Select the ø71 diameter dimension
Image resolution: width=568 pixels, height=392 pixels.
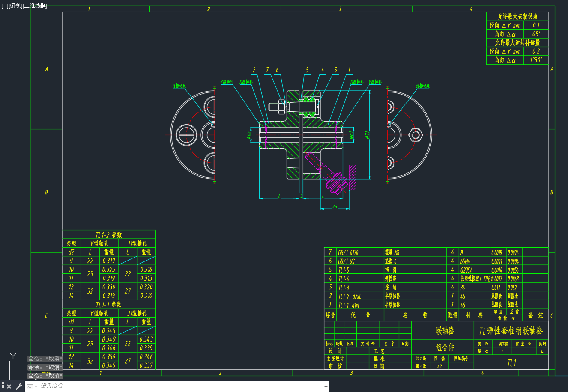[x=367, y=135]
